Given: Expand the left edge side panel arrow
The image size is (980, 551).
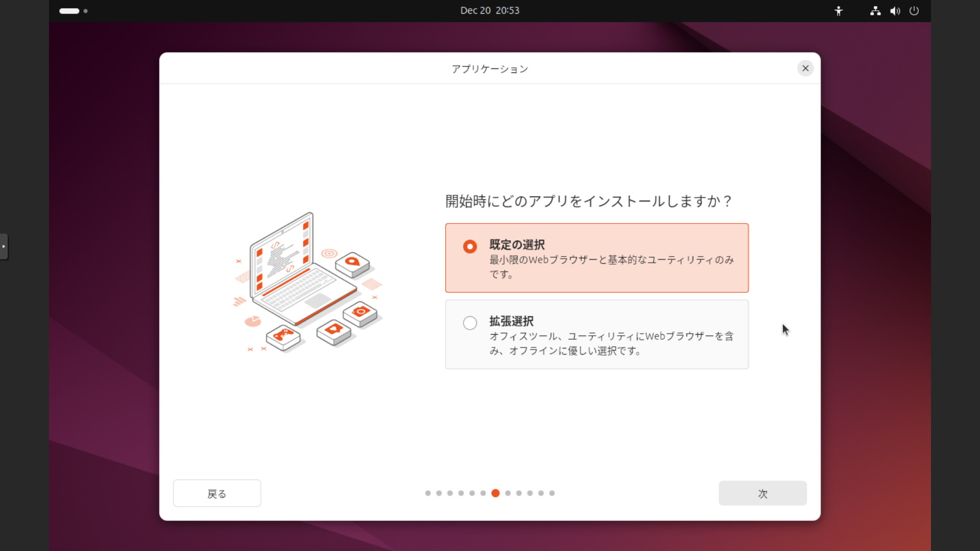Looking at the screenshot, I should tap(4, 246).
